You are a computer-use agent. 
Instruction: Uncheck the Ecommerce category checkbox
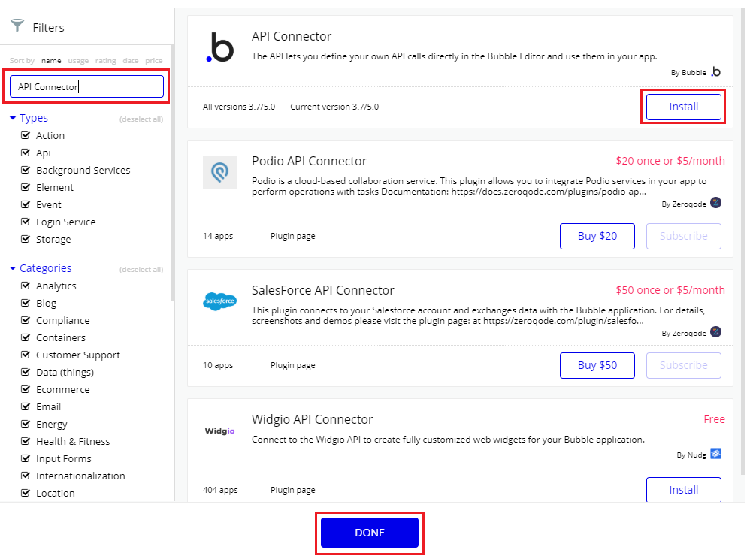26,389
